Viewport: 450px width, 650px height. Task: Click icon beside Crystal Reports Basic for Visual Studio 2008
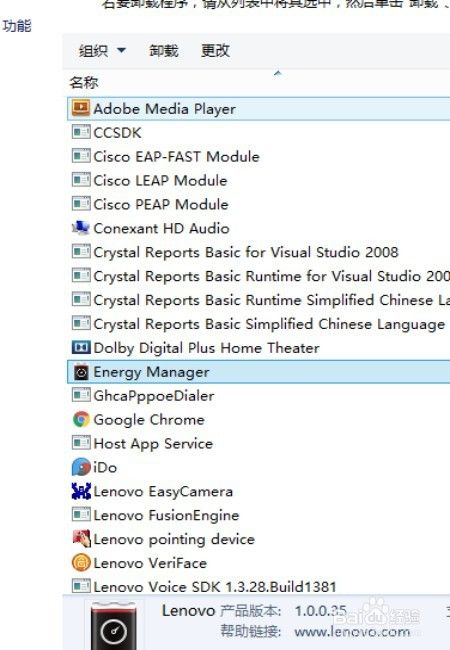click(x=81, y=252)
